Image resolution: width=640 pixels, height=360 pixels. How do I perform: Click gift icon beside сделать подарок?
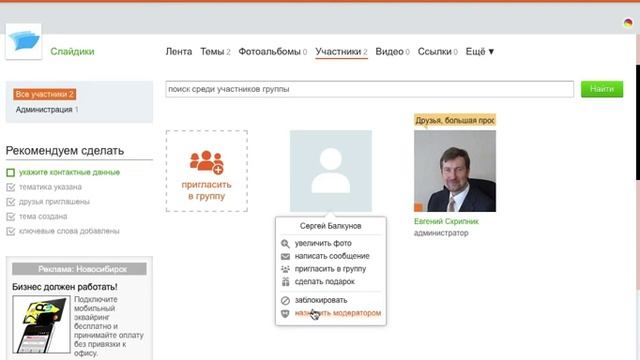point(285,282)
